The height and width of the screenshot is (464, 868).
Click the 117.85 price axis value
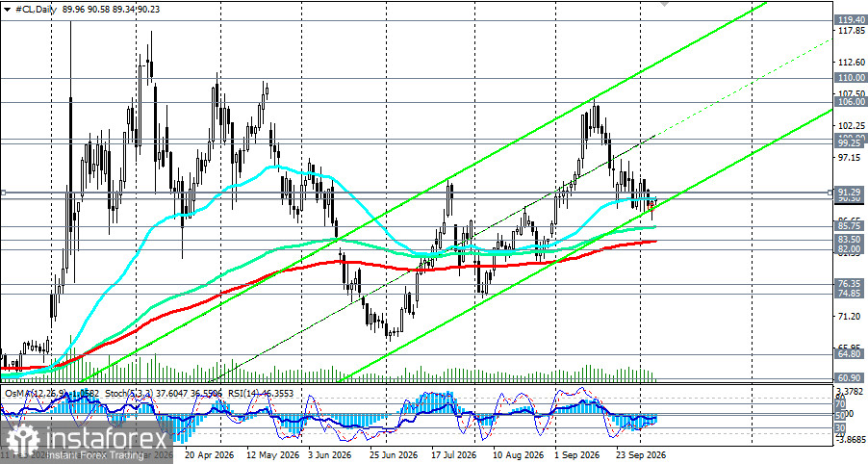point(852,31)
